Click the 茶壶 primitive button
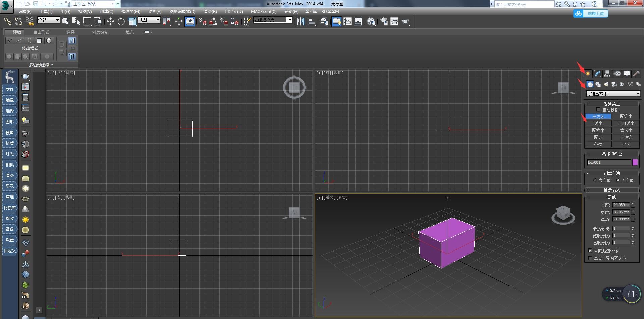Viewport: 644px width, 319px height. coord(598,144)
